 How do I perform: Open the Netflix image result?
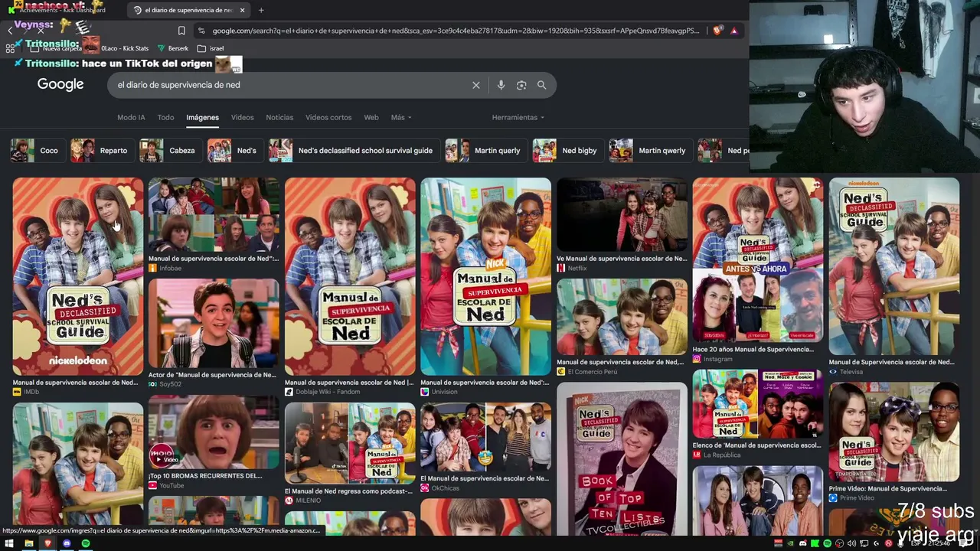[x=622, y=215]
